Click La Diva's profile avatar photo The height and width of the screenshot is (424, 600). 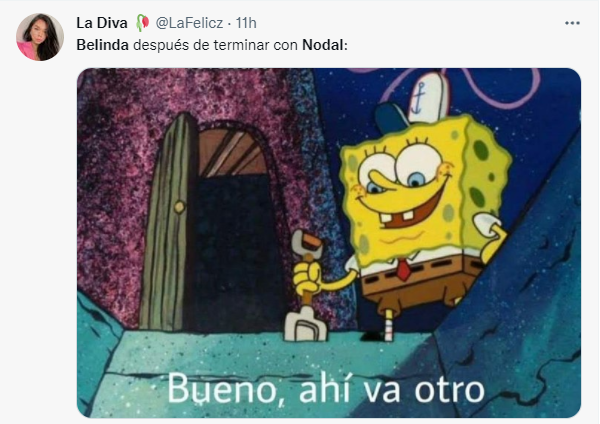pyautogui.click(x=40, y=37)
